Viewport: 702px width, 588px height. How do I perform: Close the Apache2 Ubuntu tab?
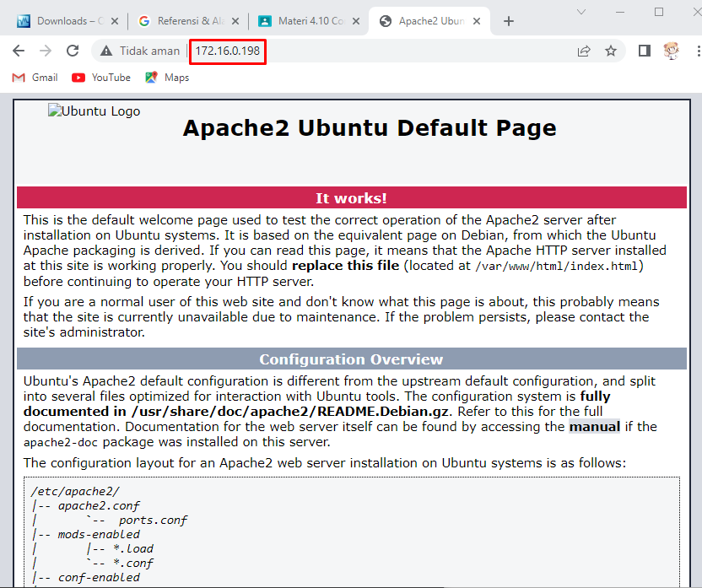click(477, 21)
